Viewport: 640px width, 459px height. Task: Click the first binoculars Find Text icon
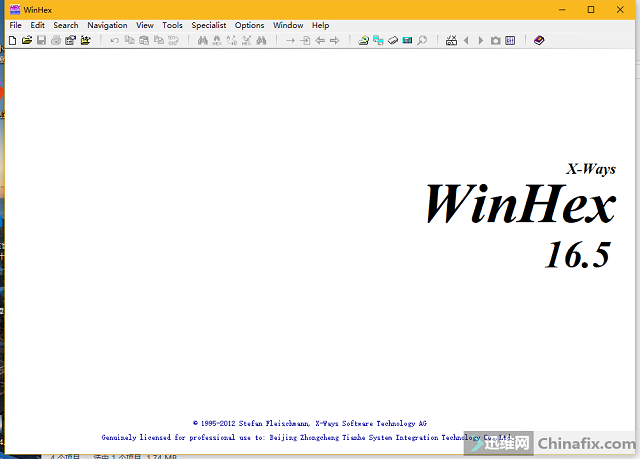[203, 40]
